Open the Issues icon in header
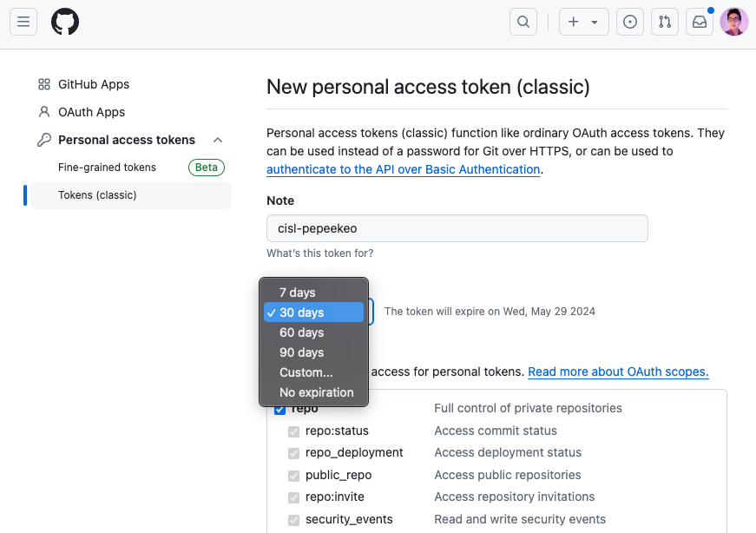This screenshot has height=533, width=756. (629, 23)
